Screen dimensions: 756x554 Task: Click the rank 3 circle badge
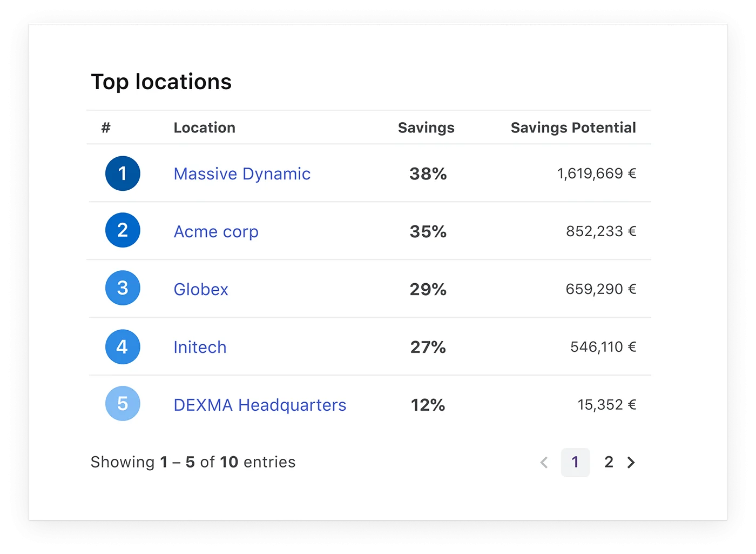coord(123,288)
